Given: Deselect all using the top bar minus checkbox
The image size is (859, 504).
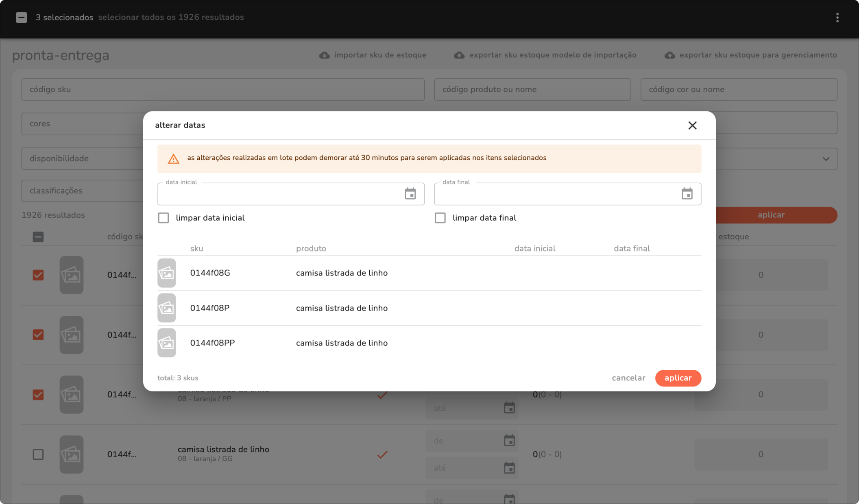Looking at the screenshot, I should click(x=22, y=17).
